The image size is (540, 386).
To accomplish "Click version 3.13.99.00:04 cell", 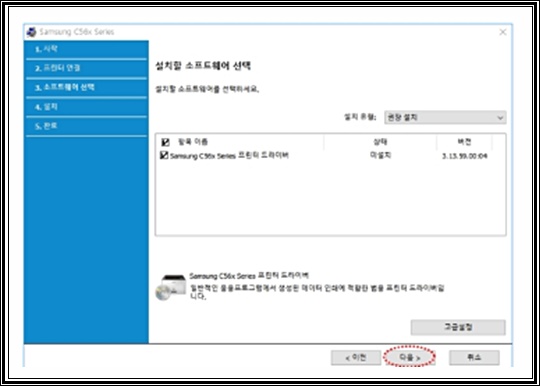I will 464,156.
